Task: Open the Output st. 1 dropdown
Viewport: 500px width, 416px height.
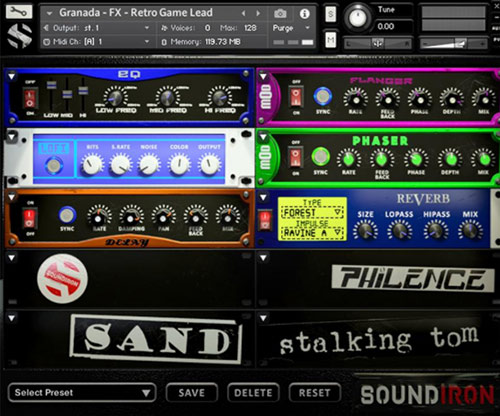Action: point(97,28)
